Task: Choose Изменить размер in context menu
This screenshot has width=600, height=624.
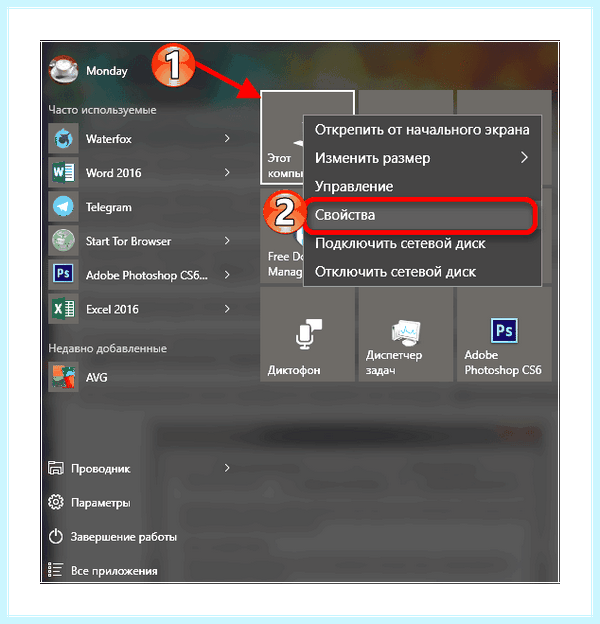Action: [422, 158]
